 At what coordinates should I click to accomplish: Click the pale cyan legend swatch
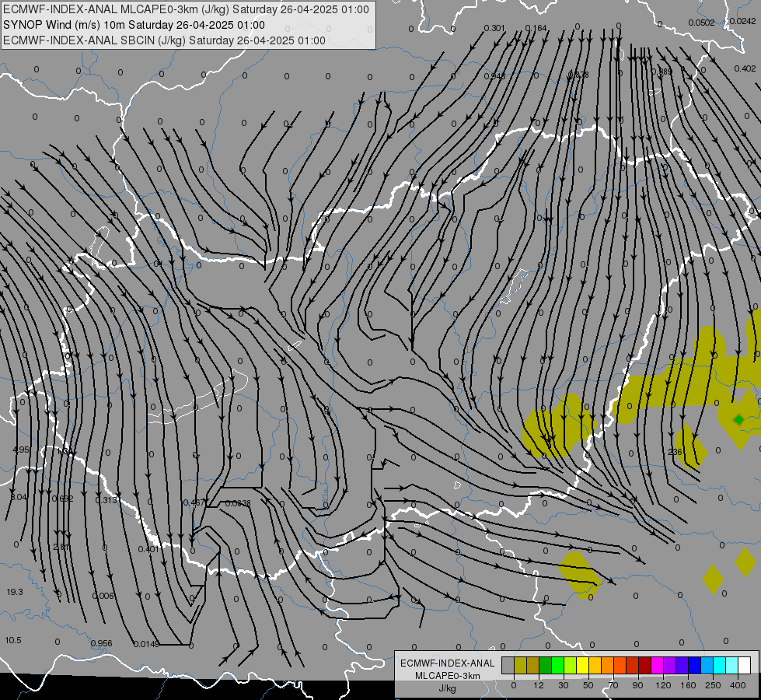point(732,665)
